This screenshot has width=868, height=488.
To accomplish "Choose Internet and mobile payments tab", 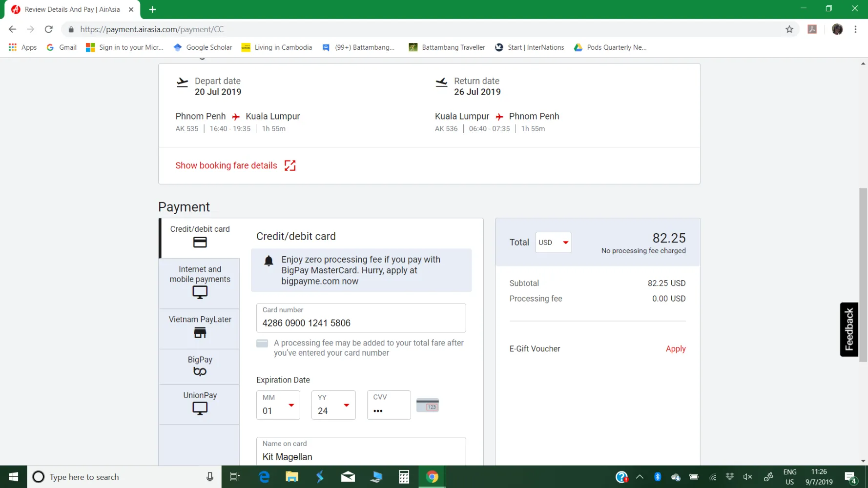I will click(200, 284).
